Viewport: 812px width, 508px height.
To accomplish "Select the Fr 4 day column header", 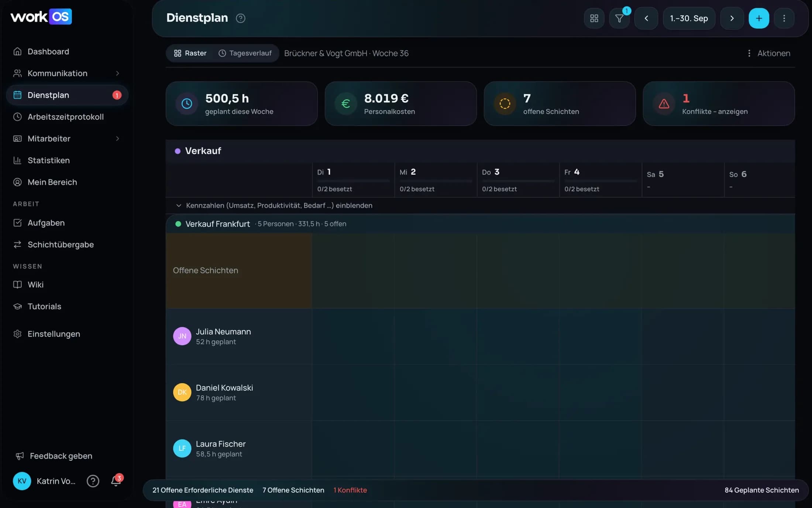I will [x=600, y=180].
